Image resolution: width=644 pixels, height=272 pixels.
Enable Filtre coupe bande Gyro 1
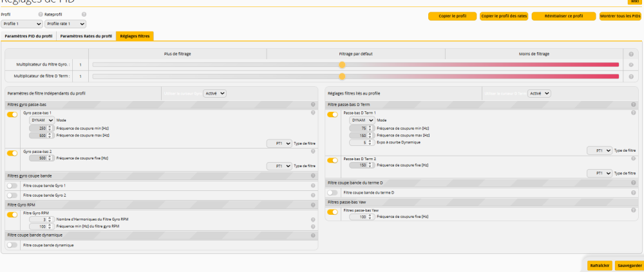click(12, 185)
